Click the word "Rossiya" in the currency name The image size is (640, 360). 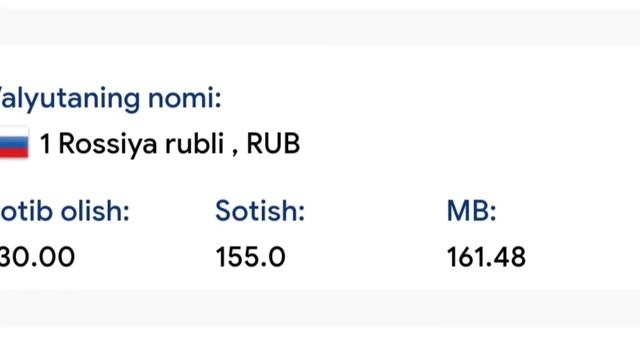tap(108, 144)
